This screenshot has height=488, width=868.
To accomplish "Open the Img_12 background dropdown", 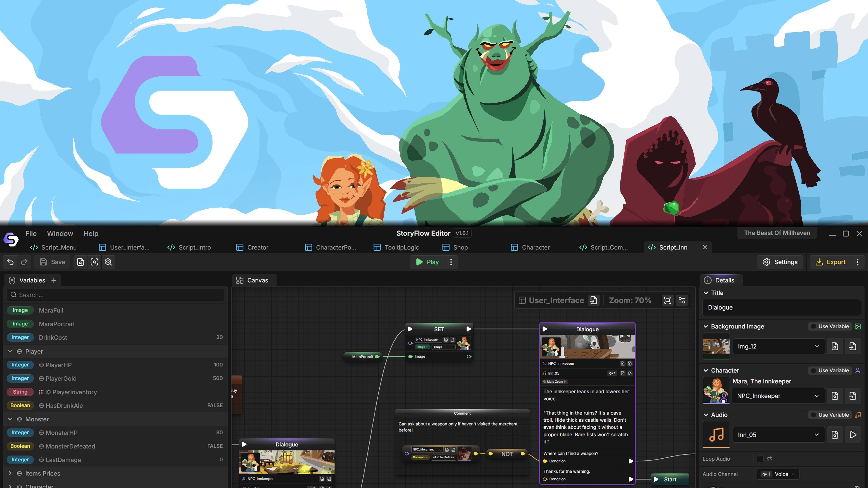I will 779,346.
